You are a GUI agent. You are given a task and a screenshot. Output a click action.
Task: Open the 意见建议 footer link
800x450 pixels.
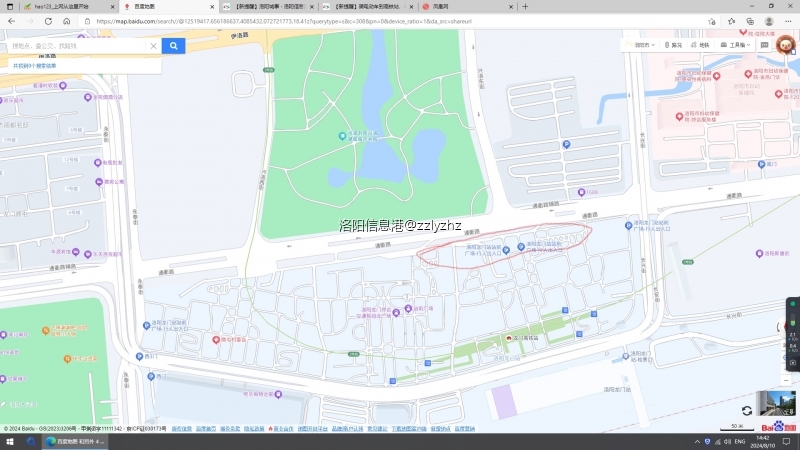point(377,429)
